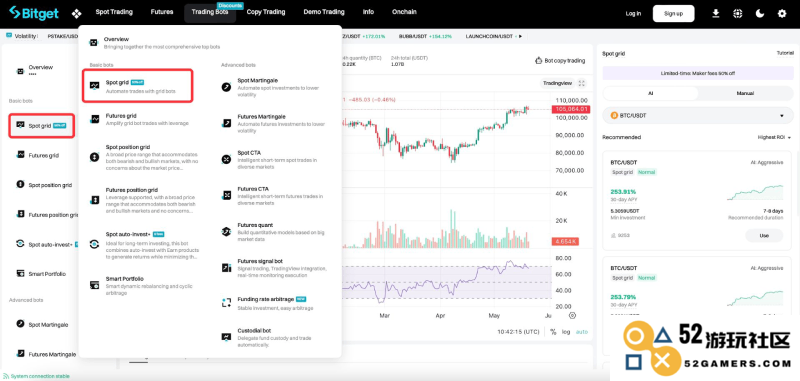Viewport: 800px width, 381px height.
Task: Open the language globe icon
Action: pyautogui.click(x=737, y=14)
